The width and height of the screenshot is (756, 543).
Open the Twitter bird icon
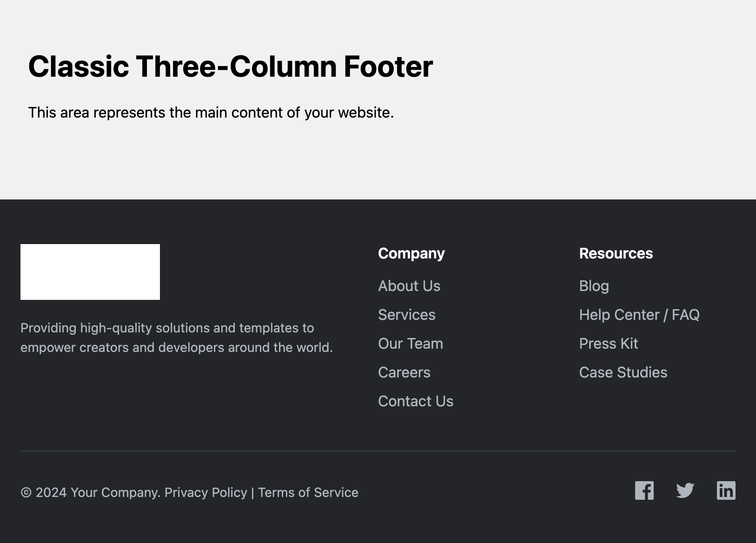click(685, 490)
